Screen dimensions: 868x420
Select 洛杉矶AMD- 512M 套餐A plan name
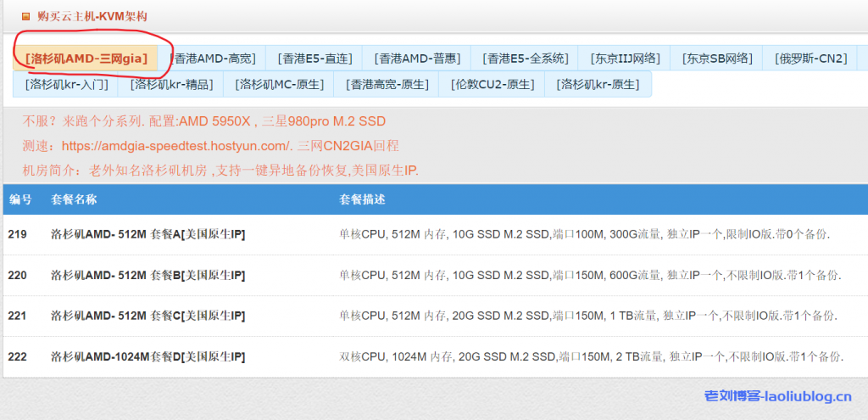coord(147,234)
